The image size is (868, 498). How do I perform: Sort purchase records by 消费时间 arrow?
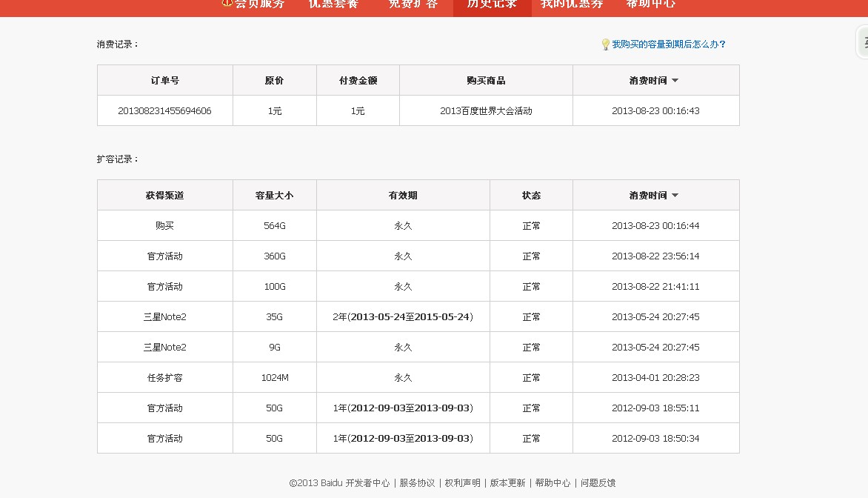click(x=675, y=81)
